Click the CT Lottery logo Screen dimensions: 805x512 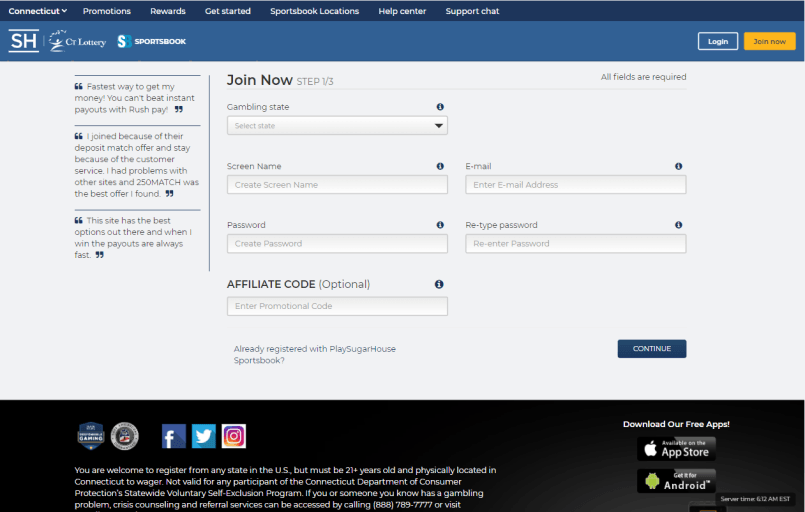pyautogui.click(x=78, y=42)
